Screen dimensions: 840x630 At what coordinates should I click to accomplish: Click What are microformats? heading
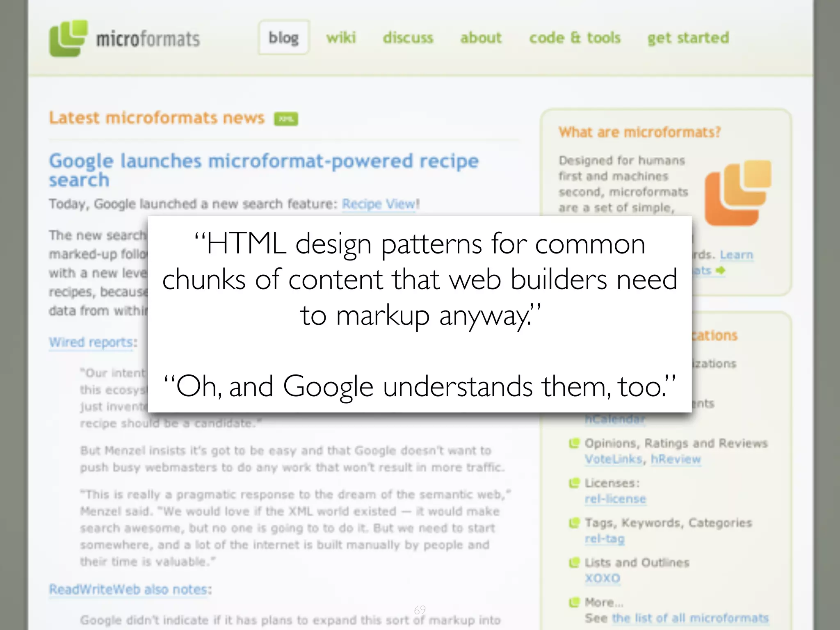[639, 132]
